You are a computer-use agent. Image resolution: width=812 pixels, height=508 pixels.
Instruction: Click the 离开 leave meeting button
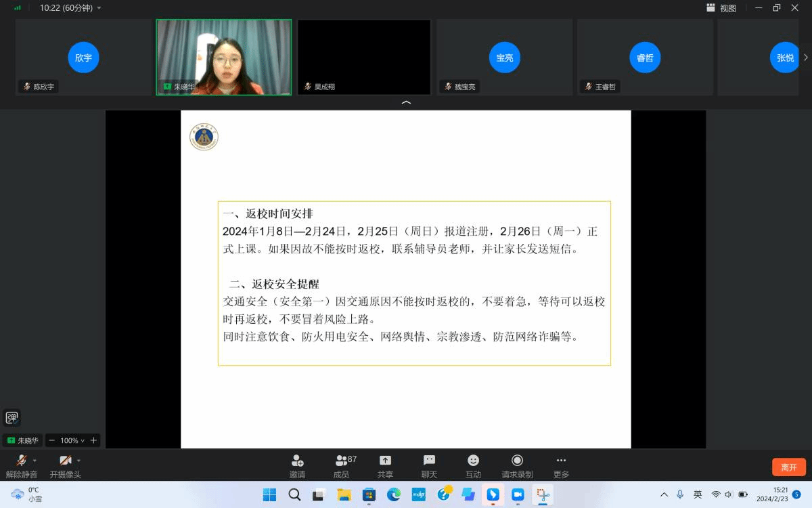[x=788, y=467]
